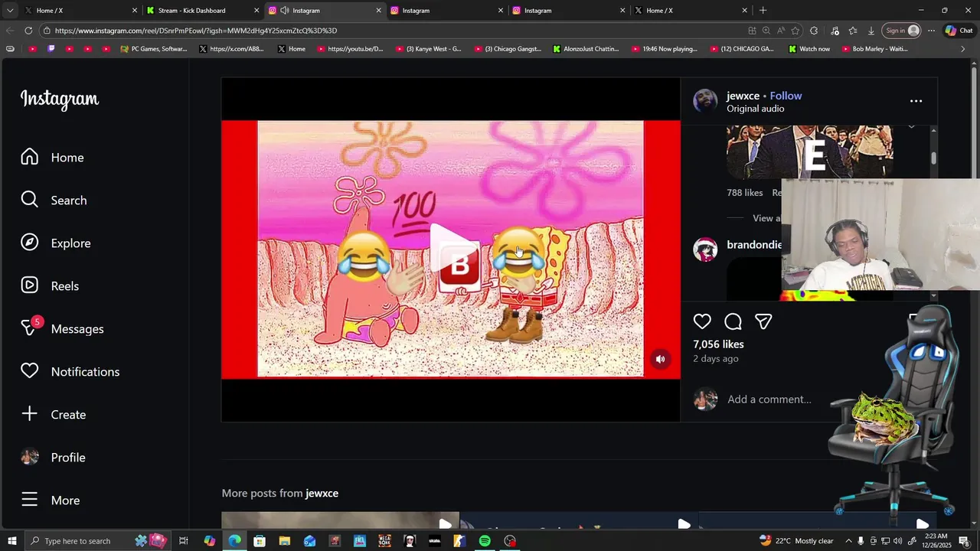Open Copilot Chat button
This screenshot has width=980, height=551.
[x=959, y=31]
